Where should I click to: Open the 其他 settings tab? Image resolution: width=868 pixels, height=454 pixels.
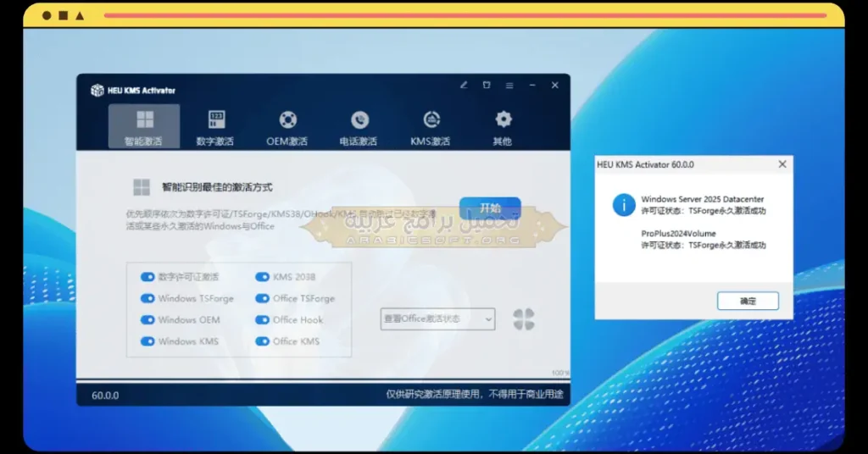pyautogui.click(x=503, y=127)
